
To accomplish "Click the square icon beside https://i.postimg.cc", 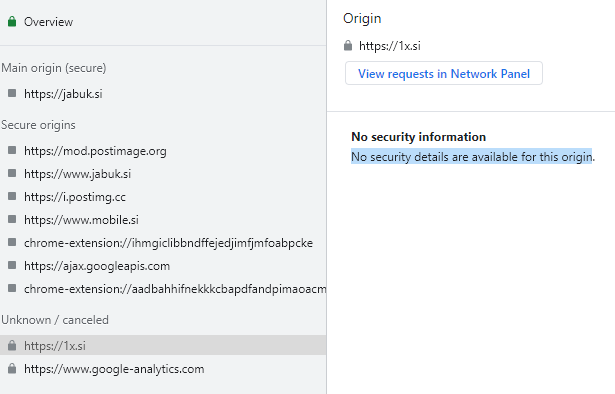I will (12, 196).
